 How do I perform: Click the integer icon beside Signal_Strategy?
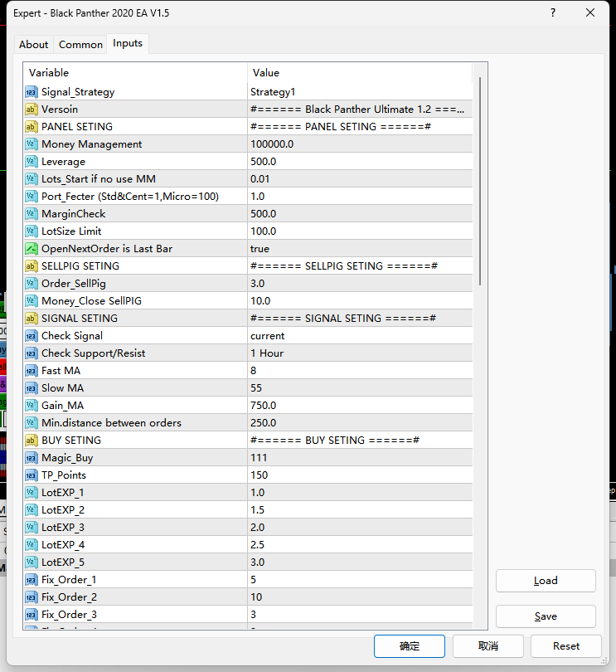click(31, 92)
